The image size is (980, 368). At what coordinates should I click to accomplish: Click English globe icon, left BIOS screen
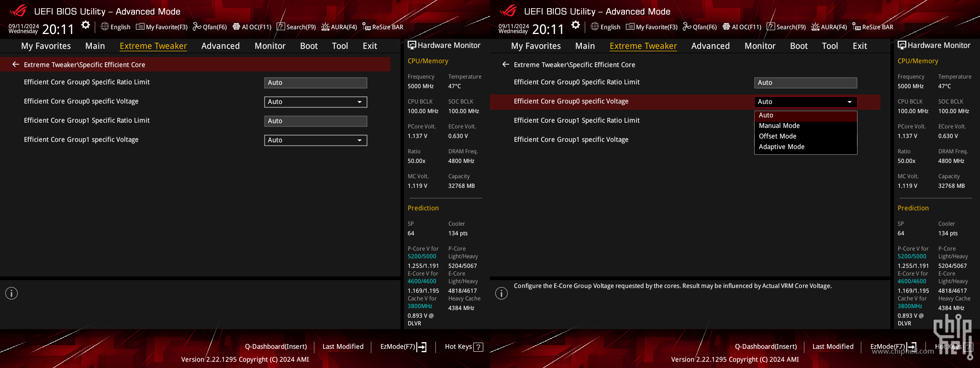point(105,26)
